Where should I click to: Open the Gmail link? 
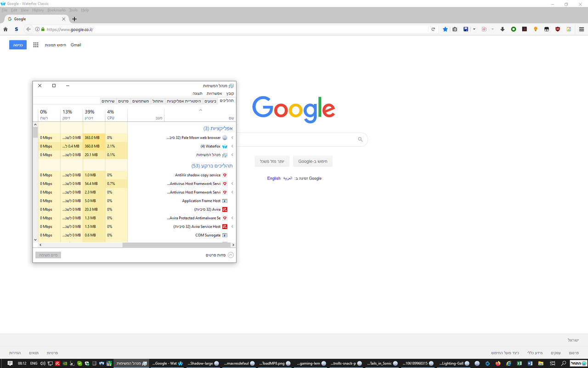(76, 45)
